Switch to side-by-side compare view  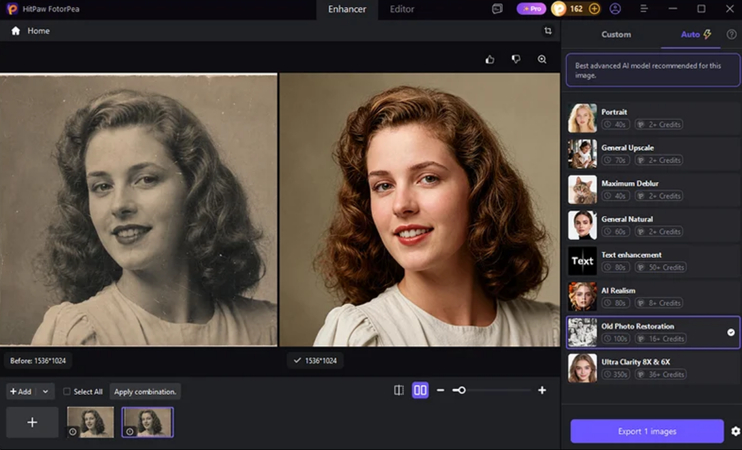click(x=420, y=390)
